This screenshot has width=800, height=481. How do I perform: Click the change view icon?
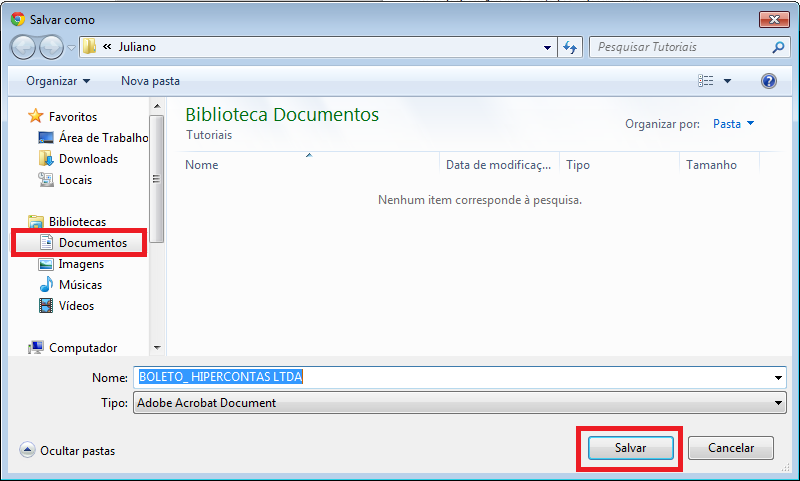[706, 81]
